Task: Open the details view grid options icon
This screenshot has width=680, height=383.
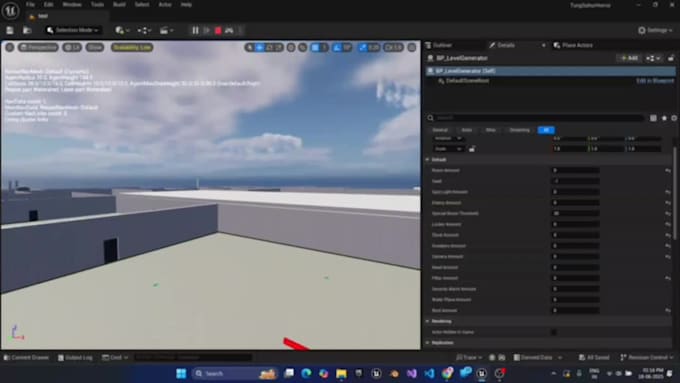Action: tap(653, 118)
